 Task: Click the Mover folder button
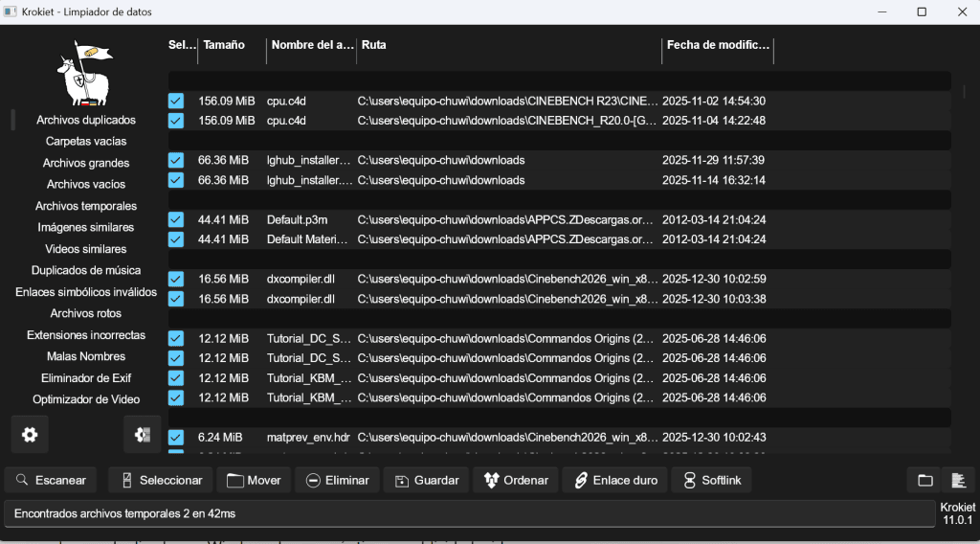(x=254, y=480)
